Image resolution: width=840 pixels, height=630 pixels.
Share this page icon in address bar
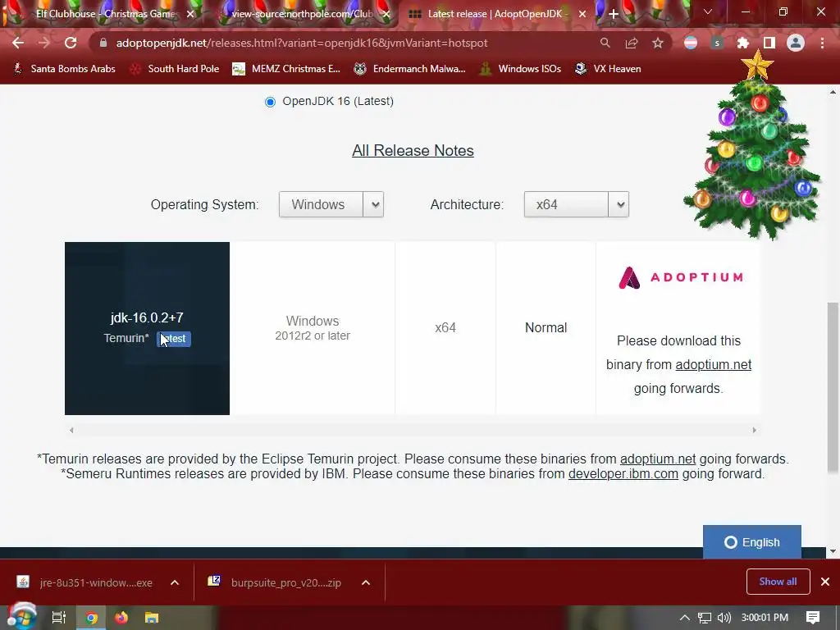click(x=632, y=43)
